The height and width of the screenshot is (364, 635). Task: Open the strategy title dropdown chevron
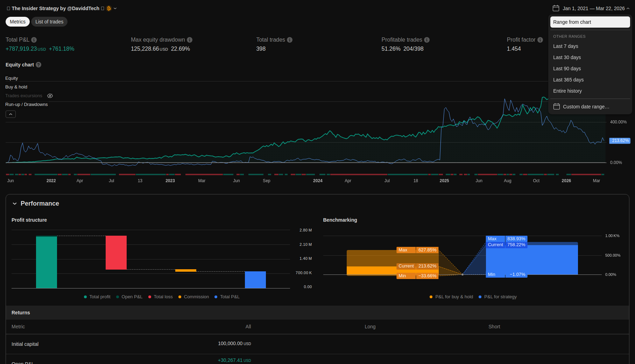[115, 8]
